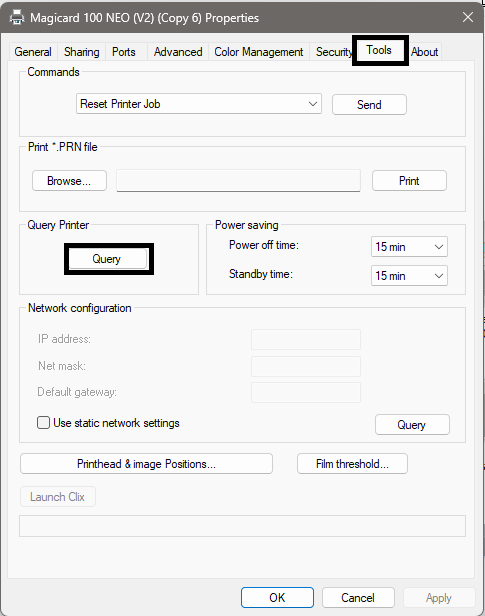
Task: Click the PRN file path field
Action: pyautogui.click(x=238, y=181)
